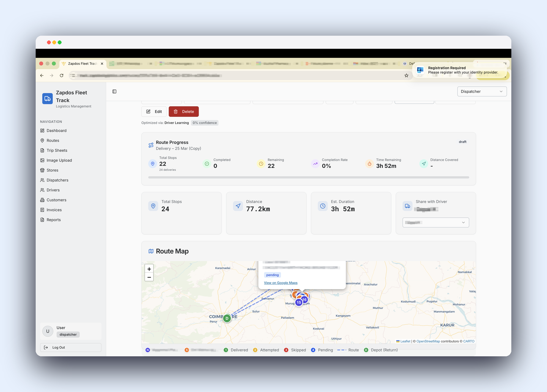This screenshot has width=547, height=392.
Task: Open the Dispatcher role dropdown
Action: click(x=482, y=92)
